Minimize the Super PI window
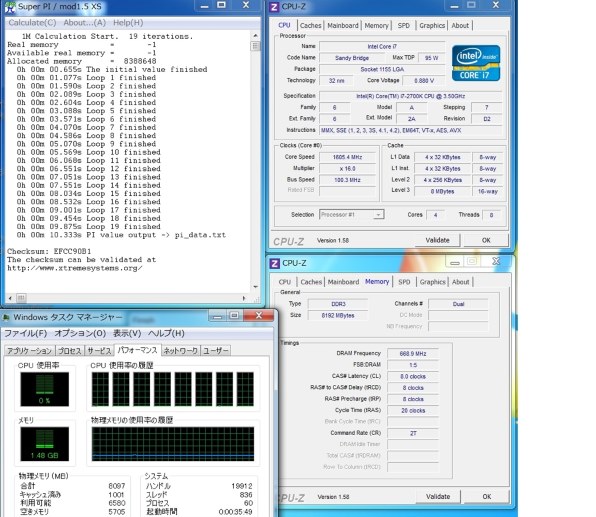The height and width of the screenshot is (517, 596). click(x=204, y=6)
